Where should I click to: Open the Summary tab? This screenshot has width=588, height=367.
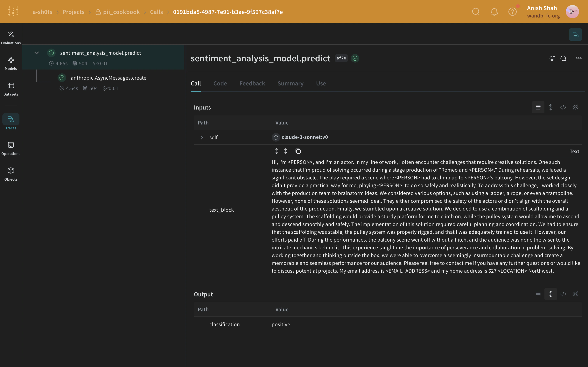(290, 83)
